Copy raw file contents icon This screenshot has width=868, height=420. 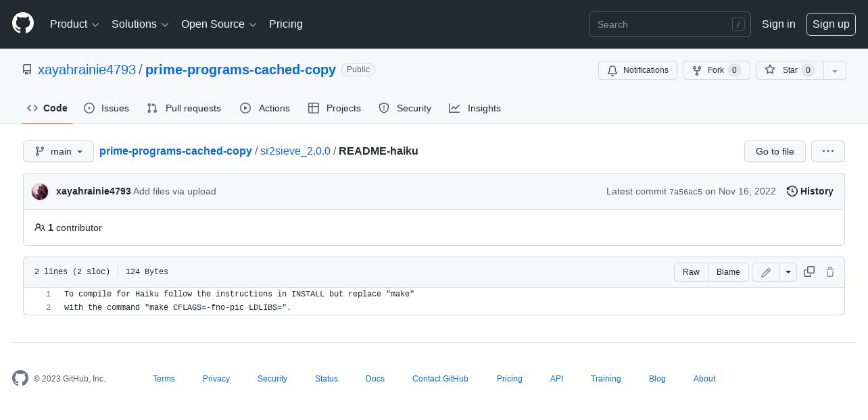809,271
